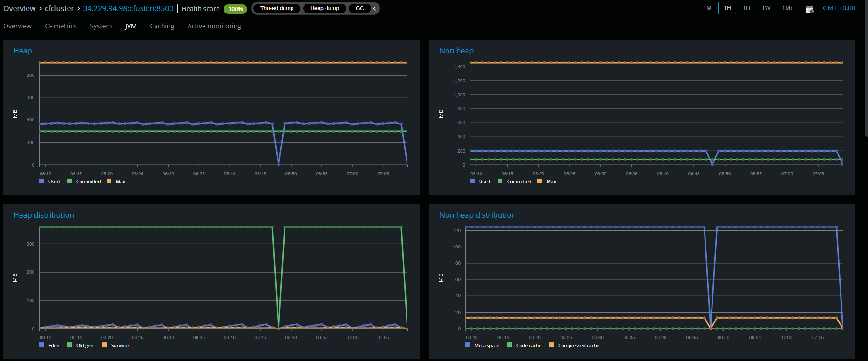
Task: Click the 100% health score badge
Action: (235, 9)
